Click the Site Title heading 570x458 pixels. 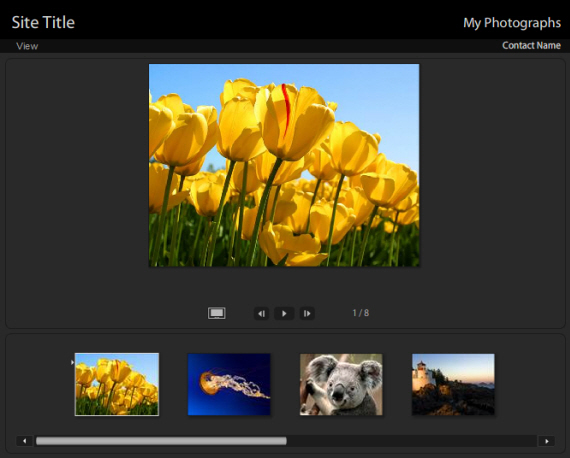[43, 23]
